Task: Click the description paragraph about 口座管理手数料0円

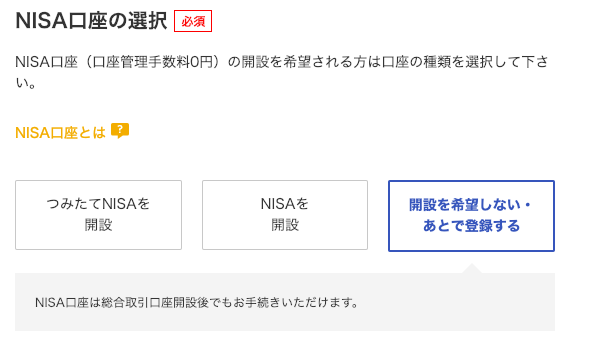Action: click(x=282, y=72)
